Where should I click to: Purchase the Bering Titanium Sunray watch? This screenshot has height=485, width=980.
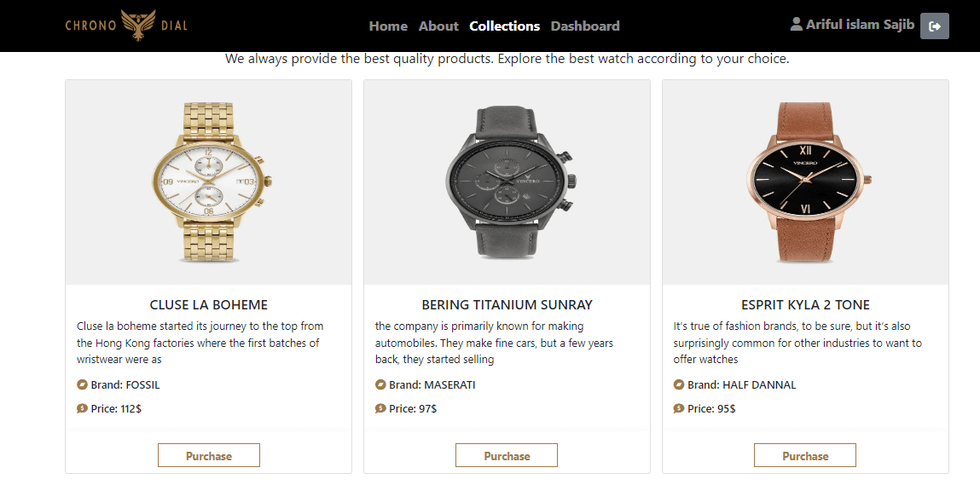(507, 456)
